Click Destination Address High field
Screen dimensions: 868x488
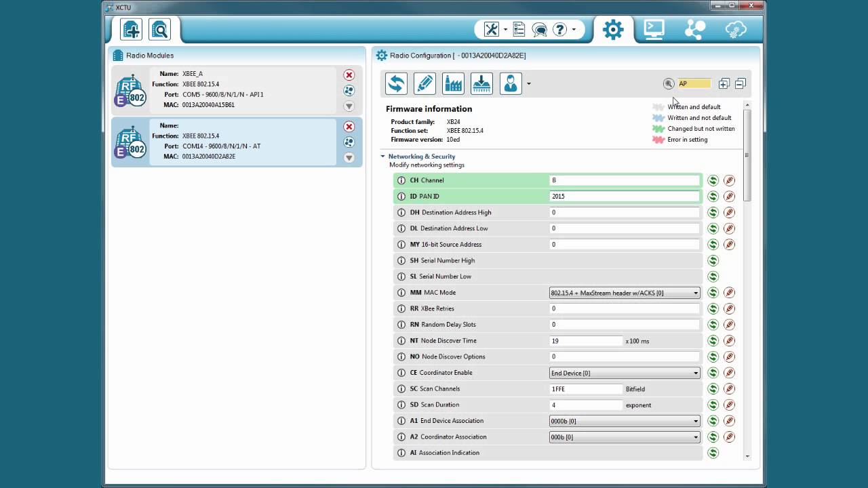(x=624, y=212)
